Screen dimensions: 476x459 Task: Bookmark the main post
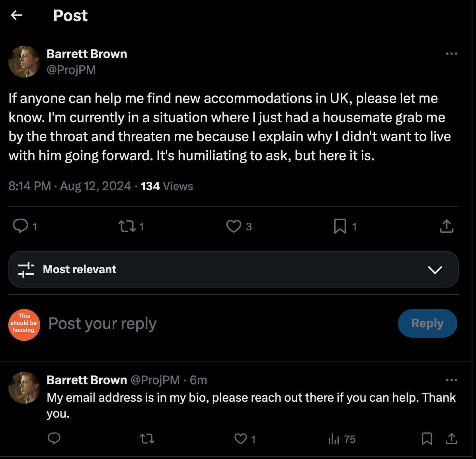(x=340, y=226)
